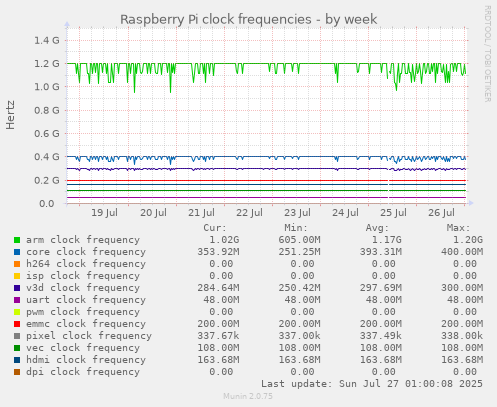Click pixel maximum value 338.00k
The height and width of the screenshot is (407, 497).
pos(462,336)
